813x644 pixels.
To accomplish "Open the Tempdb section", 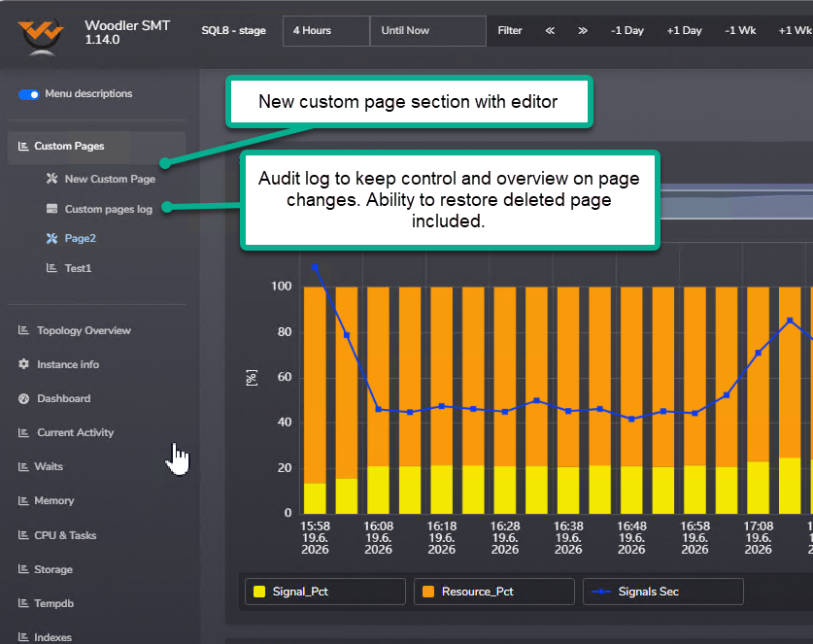I will 54,603.
